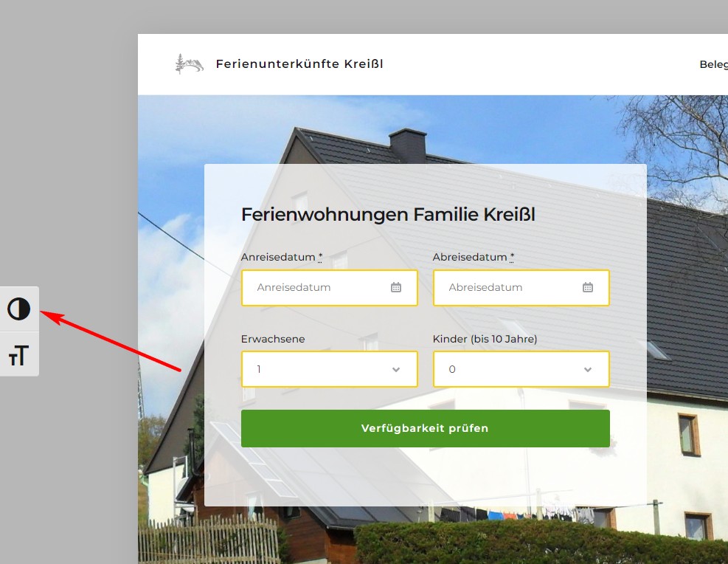
Task: Focus the Abreisedatum date input
Action: click(x=509, y=288)
